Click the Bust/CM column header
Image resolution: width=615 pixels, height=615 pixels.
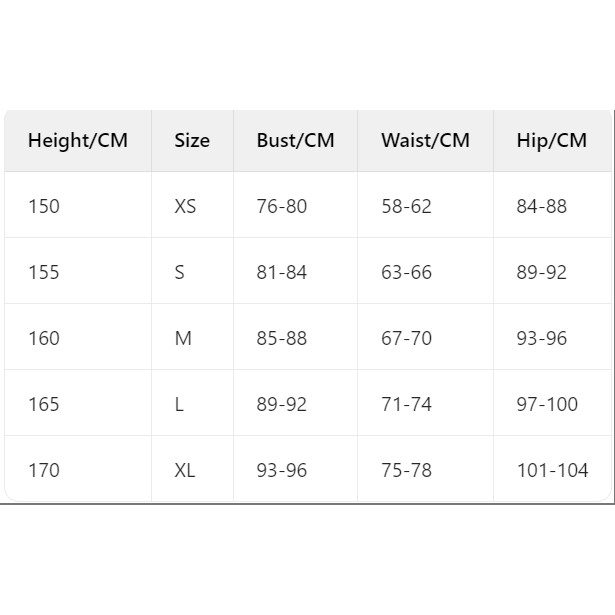[295, 140]
